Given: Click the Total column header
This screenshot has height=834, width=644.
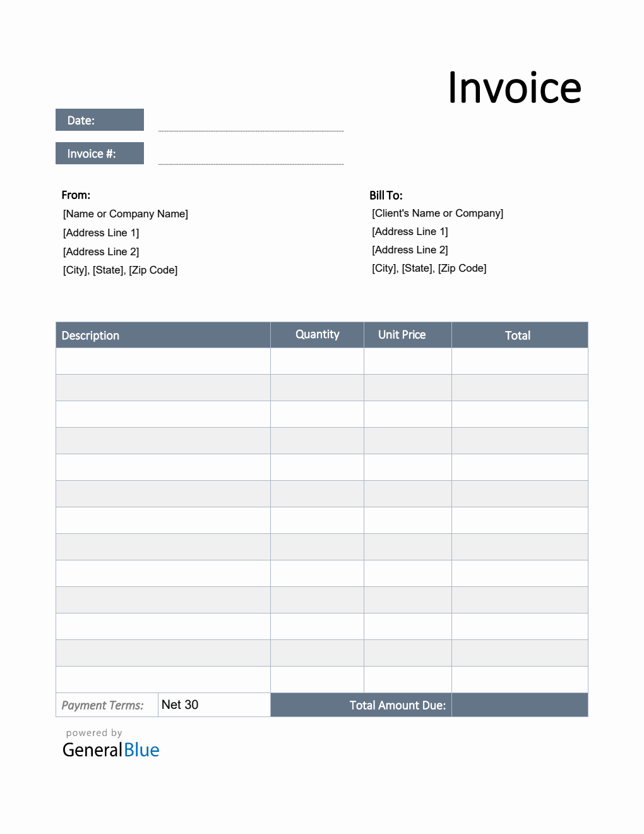Looking at the screenshot, I should (518, 335).
